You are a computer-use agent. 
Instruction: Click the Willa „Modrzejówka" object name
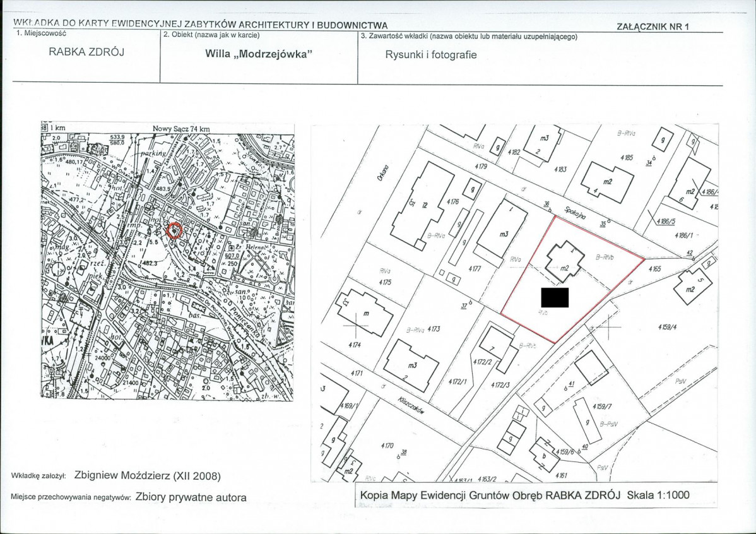pyautogui.click(x=259, y=54)
